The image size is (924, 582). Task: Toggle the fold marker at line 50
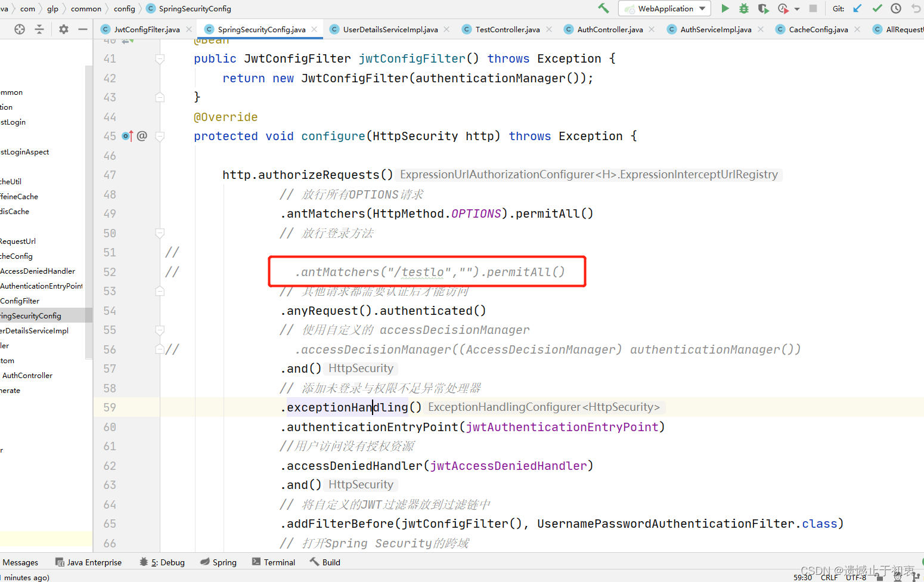(x=160, y=233)
